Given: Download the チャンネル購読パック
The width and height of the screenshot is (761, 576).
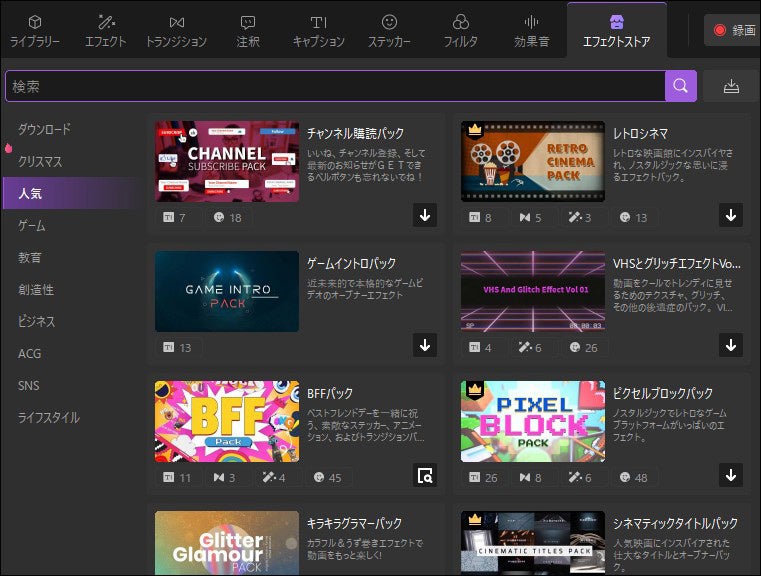Looking at the screenshot, I should (425, 215).
